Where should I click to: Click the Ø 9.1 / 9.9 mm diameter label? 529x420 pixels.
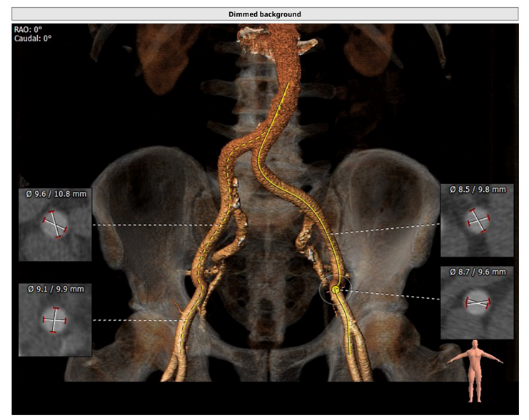coord(56,289)
